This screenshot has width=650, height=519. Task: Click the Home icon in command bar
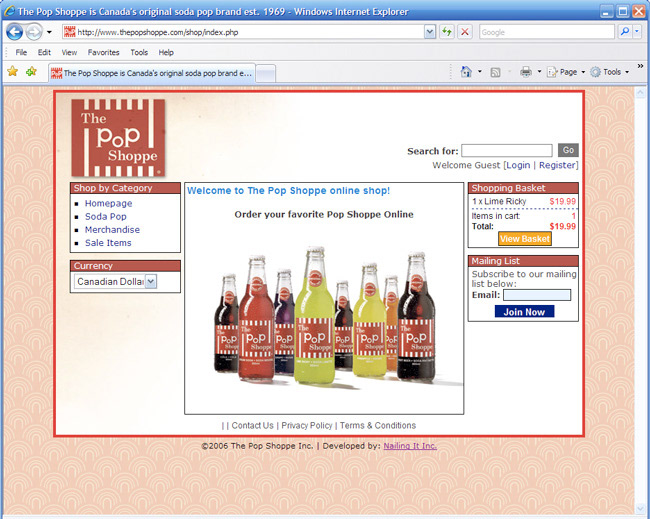coord(466,72)
